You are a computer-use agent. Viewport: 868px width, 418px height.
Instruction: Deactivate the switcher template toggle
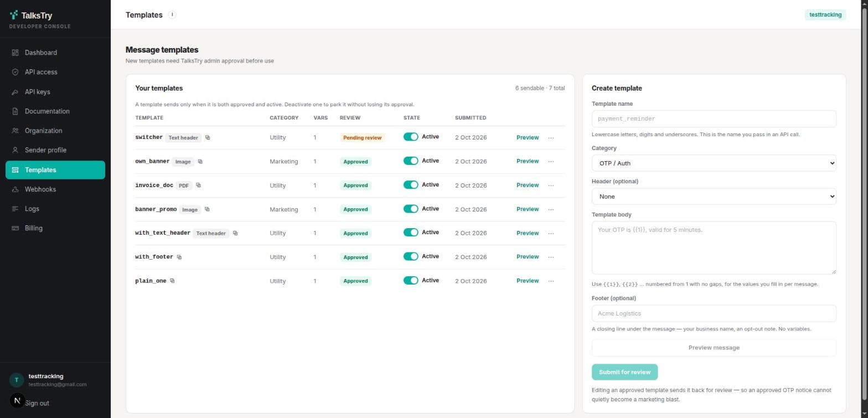tap(411, 137)
